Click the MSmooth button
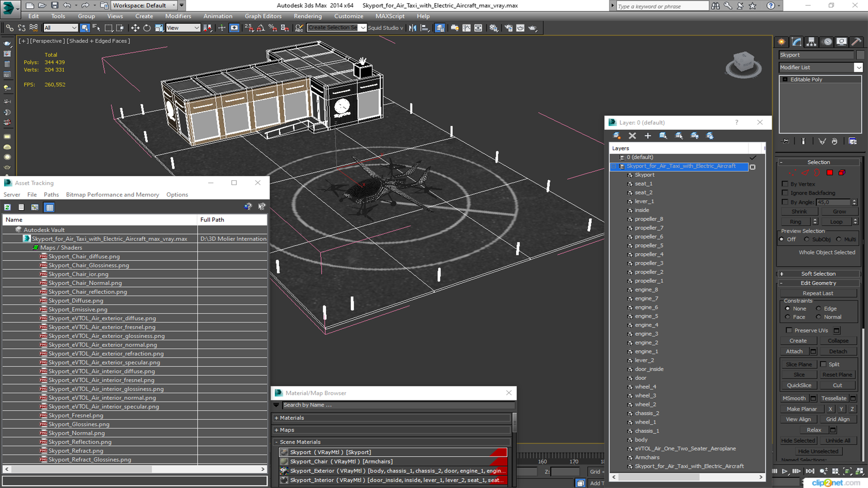The width and height of the screenshot is (868, 488). click(x=794, y=398)
